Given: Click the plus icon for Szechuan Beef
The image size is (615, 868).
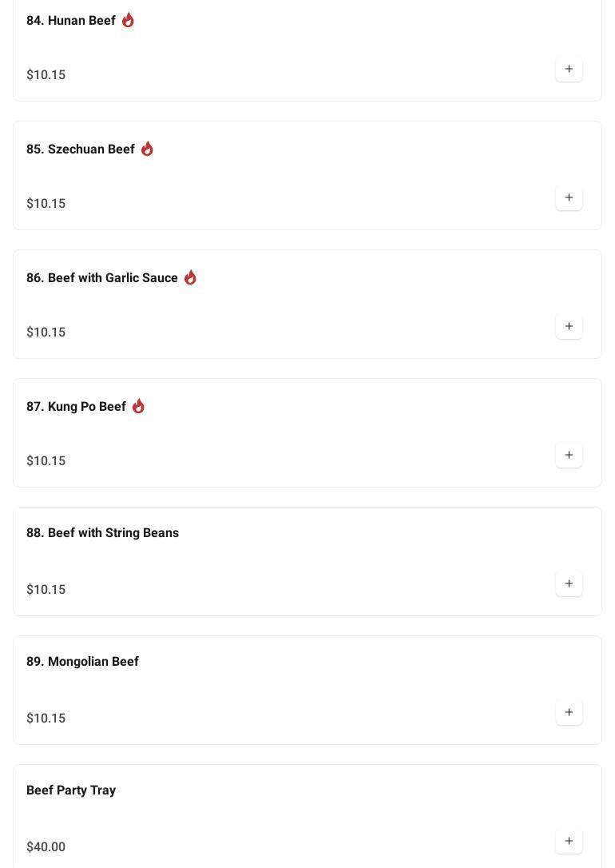Looking at the screenshot, I should (x=569, y=198).
